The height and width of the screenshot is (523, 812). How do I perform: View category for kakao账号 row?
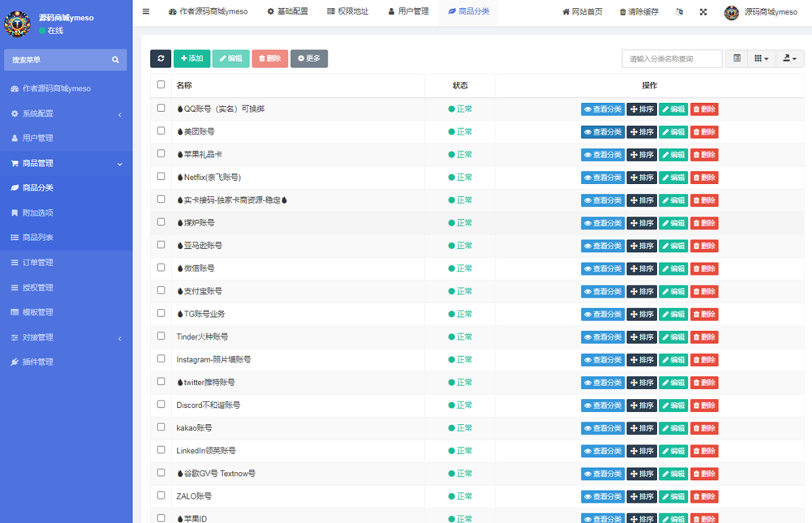pos(603,428)
